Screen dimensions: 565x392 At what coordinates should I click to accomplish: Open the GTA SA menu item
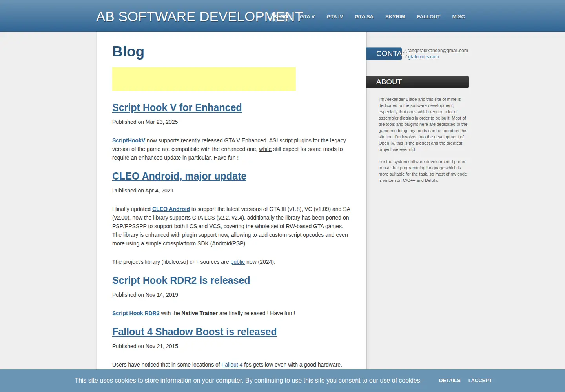point(364,17)
